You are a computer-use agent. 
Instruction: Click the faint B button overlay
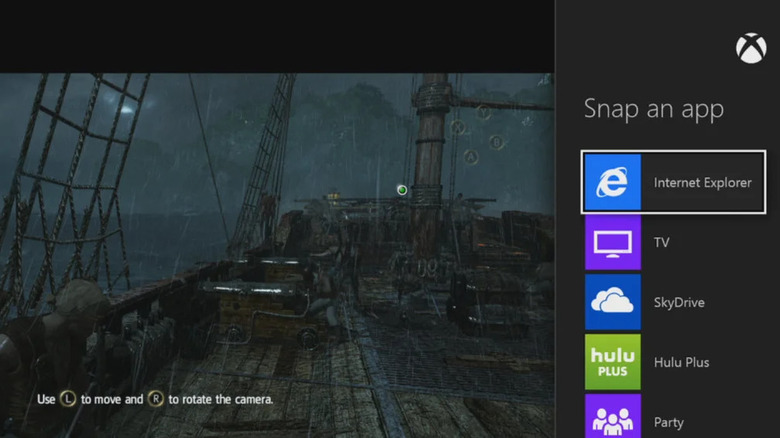(x=496, y=142)
